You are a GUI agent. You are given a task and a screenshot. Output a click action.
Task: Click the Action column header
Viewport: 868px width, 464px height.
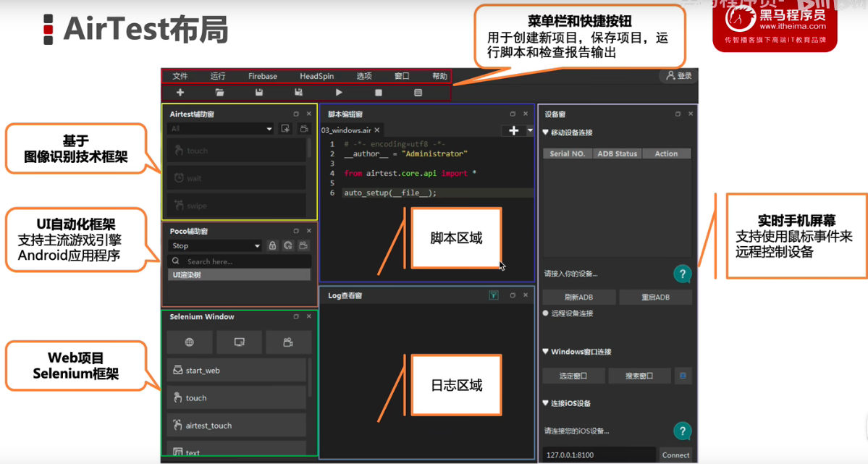coord(666,153)
